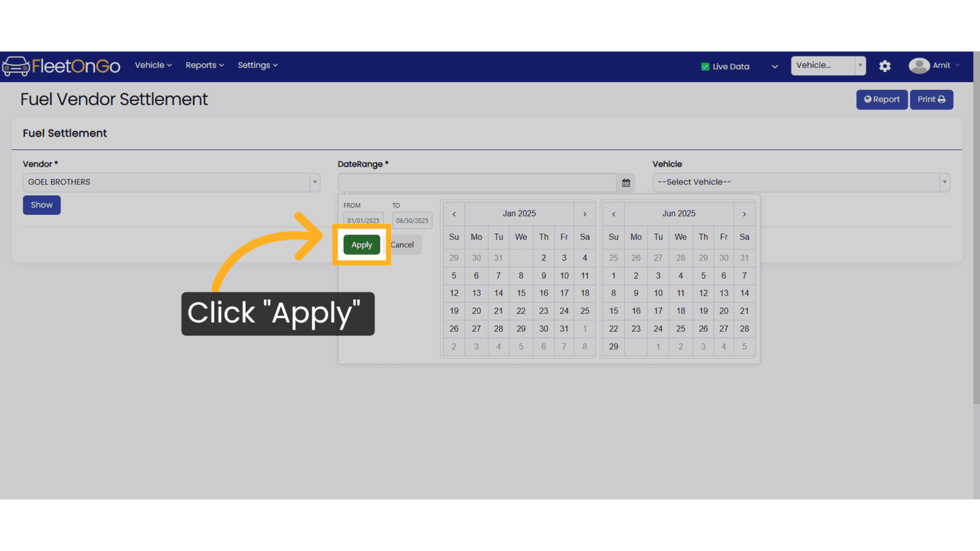
Task: Select January 15 in the left calendar
Action: click(521, 293)
